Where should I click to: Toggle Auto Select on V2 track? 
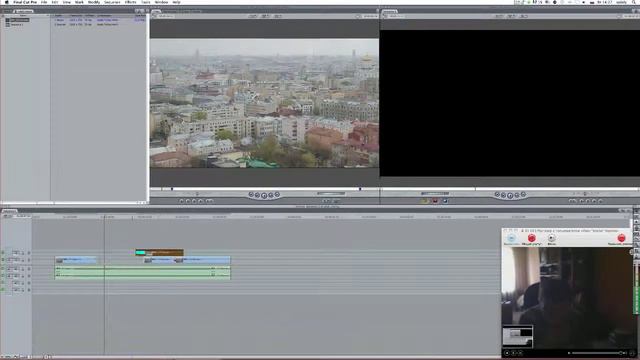(29, 253)
